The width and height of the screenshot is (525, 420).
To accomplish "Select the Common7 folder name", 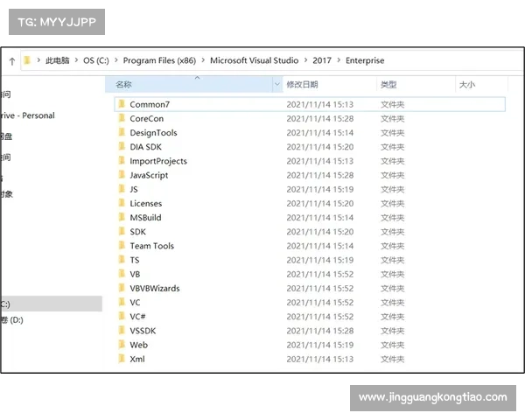I will click(150, 104).
